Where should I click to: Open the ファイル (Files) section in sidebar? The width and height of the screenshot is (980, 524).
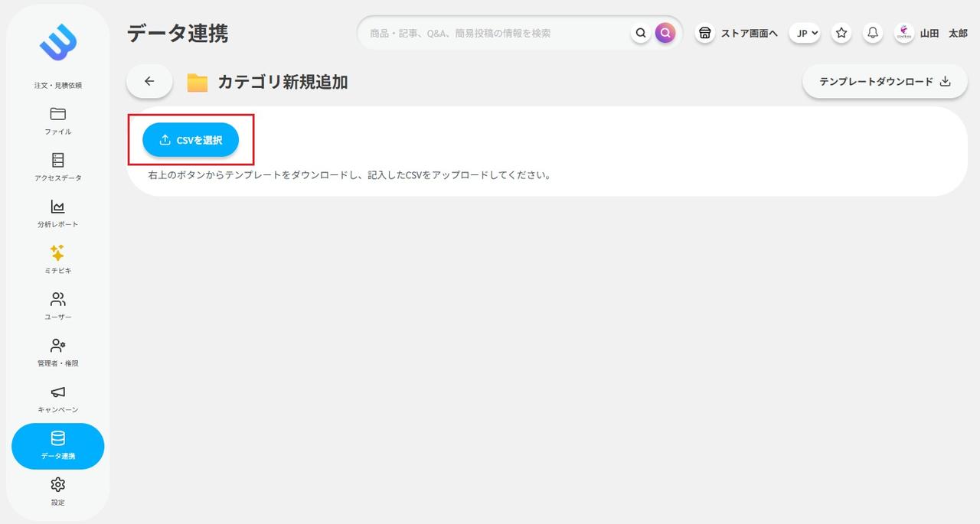(x=57, y=121)
